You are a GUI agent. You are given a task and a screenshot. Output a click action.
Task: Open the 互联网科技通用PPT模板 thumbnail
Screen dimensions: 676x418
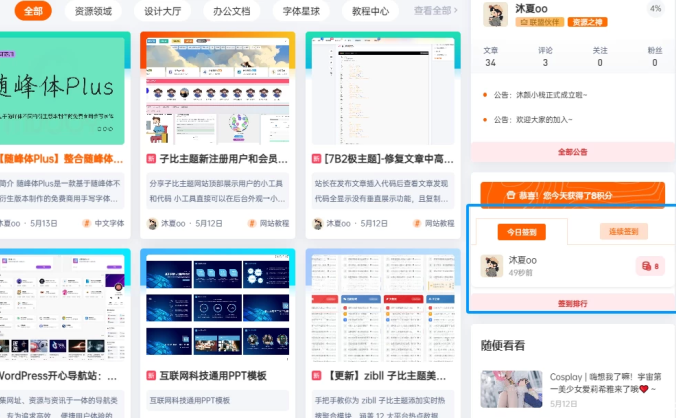coord(218,308)
